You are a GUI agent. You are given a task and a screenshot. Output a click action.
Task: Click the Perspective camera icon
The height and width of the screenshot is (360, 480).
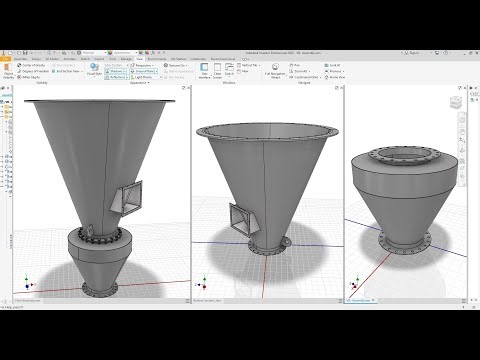pyautogui.click(x=132, y=65)
